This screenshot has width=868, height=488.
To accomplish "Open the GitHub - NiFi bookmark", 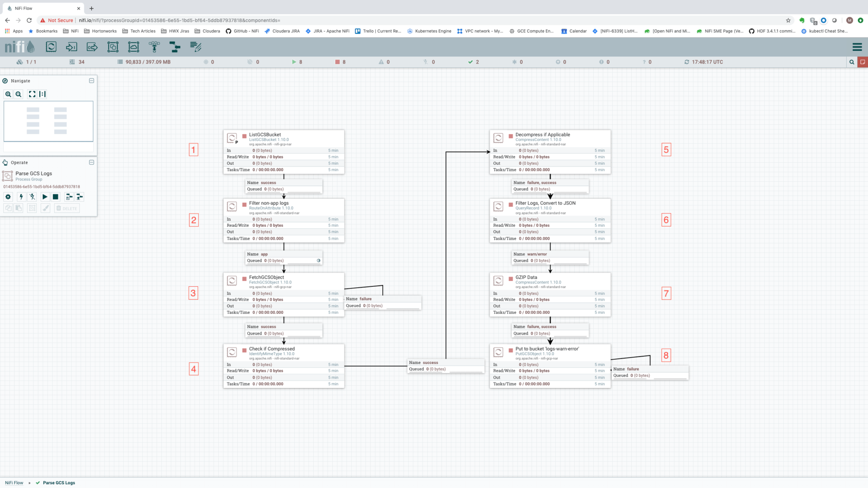I will 242,30.
